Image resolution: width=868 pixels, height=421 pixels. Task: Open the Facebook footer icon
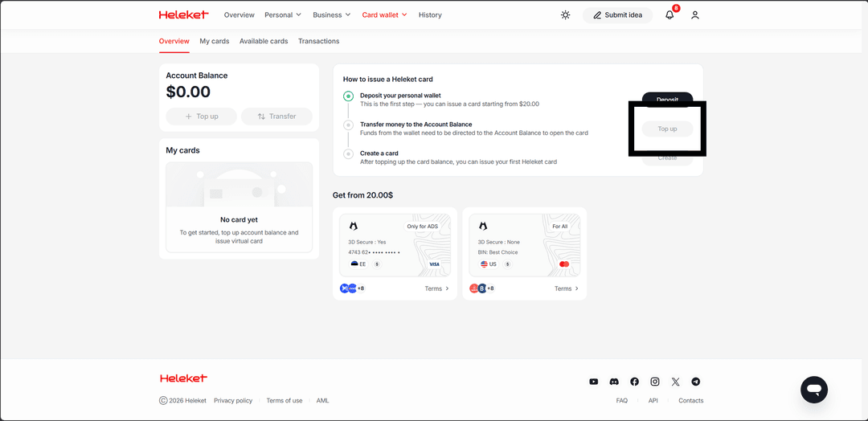point(635,382)
